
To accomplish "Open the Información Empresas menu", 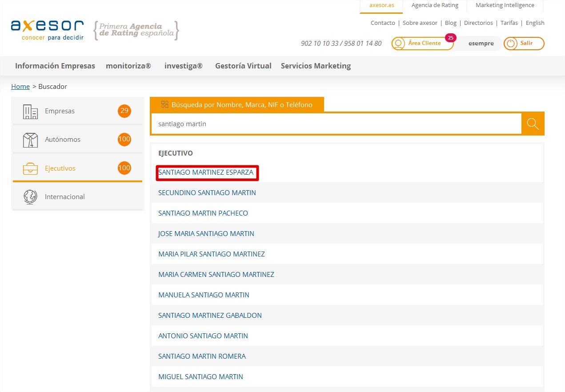I will [55, 66].
